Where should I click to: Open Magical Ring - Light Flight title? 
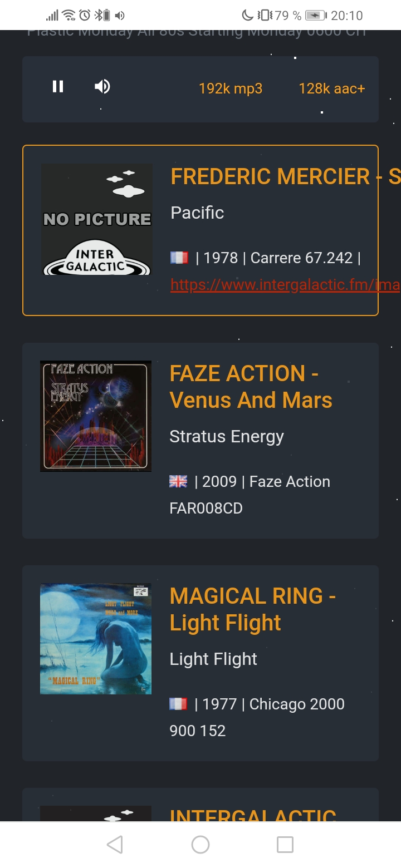[x=252, y=609]
